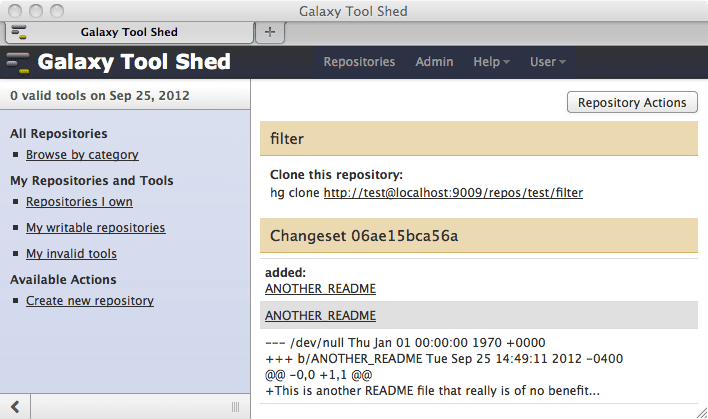Select the Galaxy Tool Shed browser tab
708x419 pixels.
pos(128,32)
